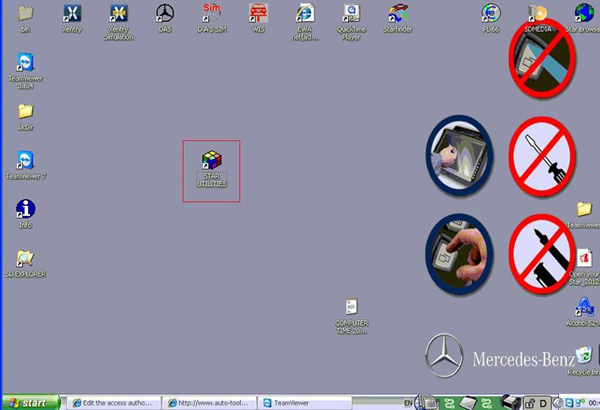Switch to the TeamViewer taskbar button
This screenshot has height=410, width=600.
[x=305, y=403]
